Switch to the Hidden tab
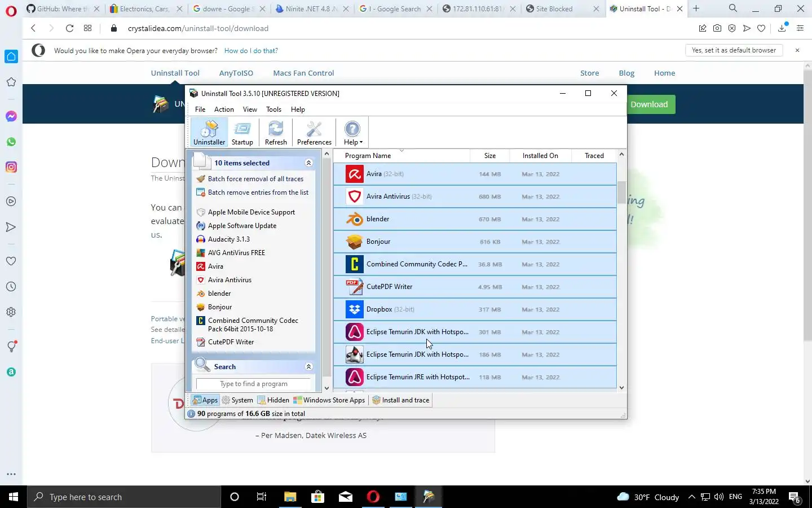This screenshot has height=508, width=812. point(273,400)
